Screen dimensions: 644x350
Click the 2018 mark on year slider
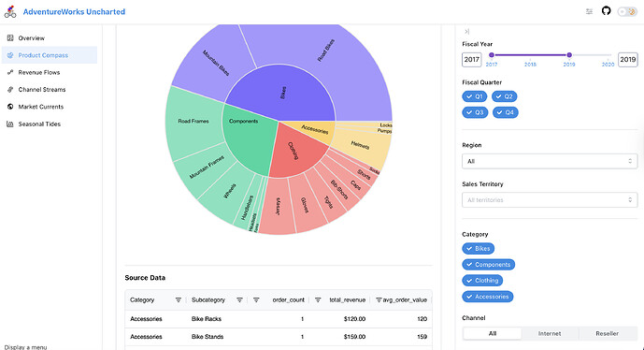tap(530, 65)
